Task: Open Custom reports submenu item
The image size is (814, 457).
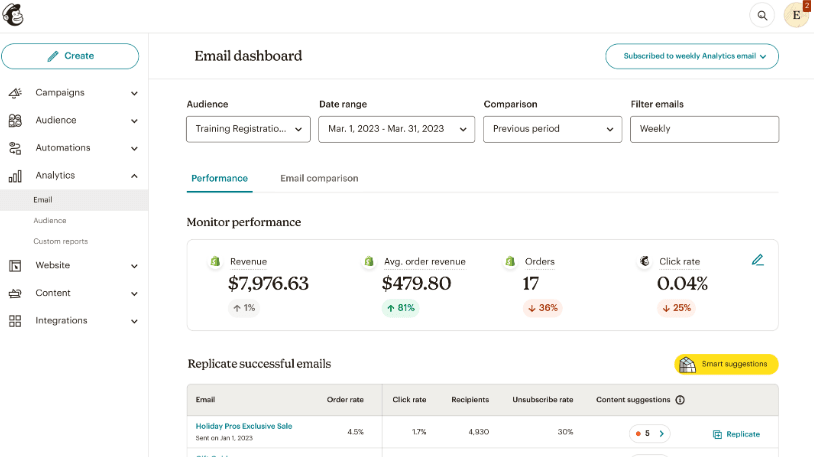Action: pos(61,241)
